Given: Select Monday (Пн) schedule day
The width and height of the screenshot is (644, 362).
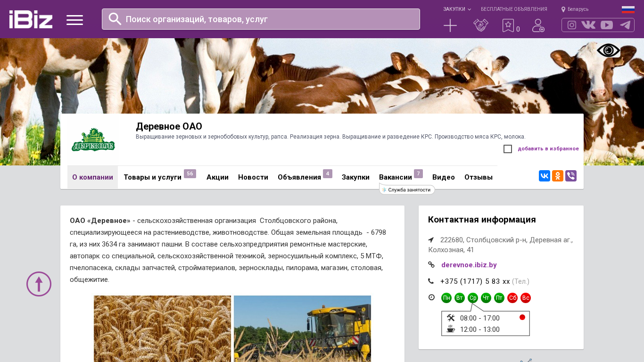Looking at the screenshot, I should click(x=446, y=298).
